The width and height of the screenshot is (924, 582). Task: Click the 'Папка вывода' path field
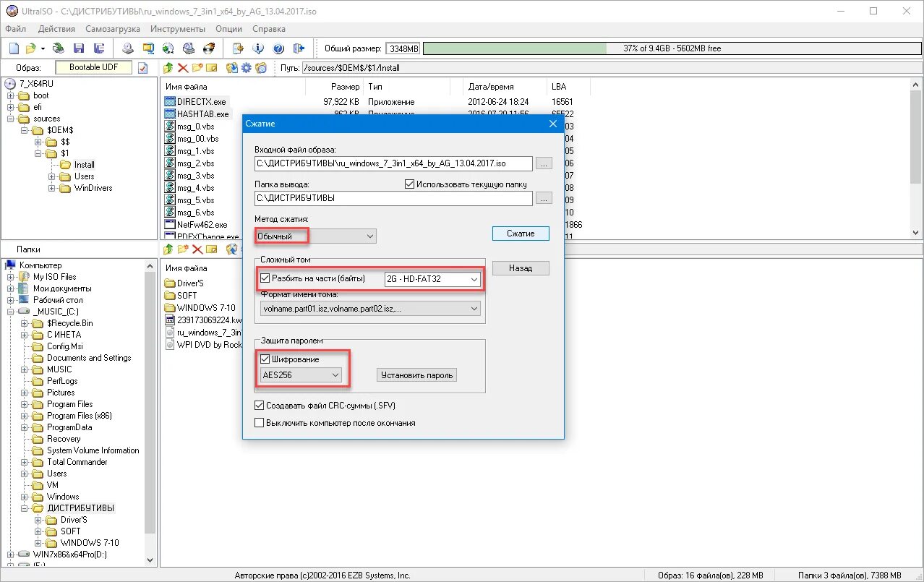coord(394,198)
